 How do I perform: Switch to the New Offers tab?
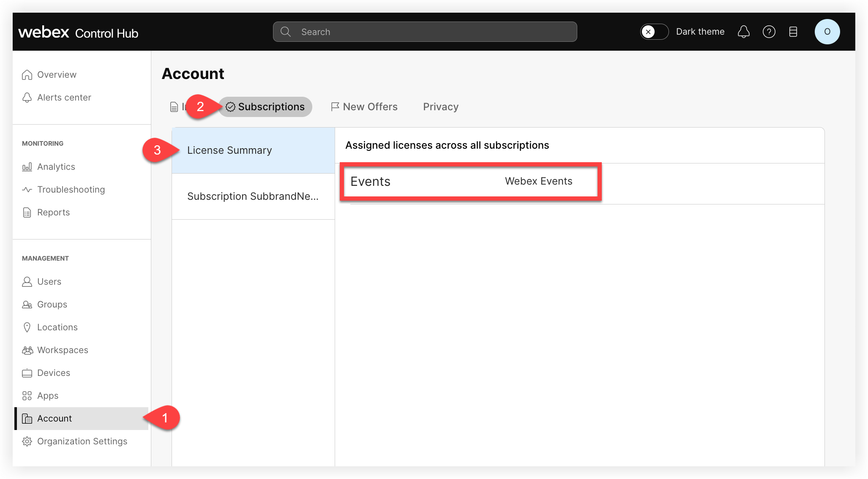[364, 107]
